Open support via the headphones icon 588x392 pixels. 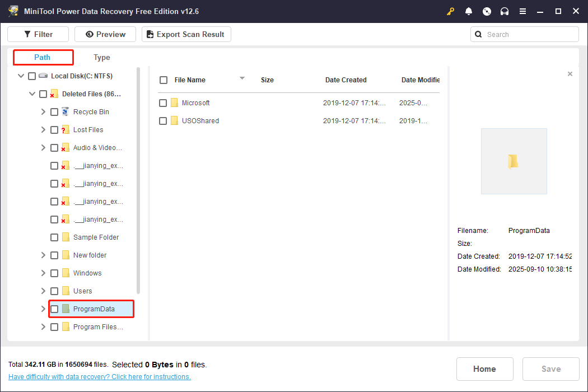pos(505,11)
